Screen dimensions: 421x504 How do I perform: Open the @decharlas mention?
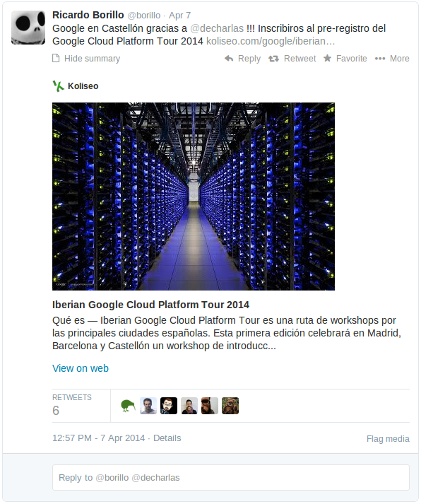217,28
